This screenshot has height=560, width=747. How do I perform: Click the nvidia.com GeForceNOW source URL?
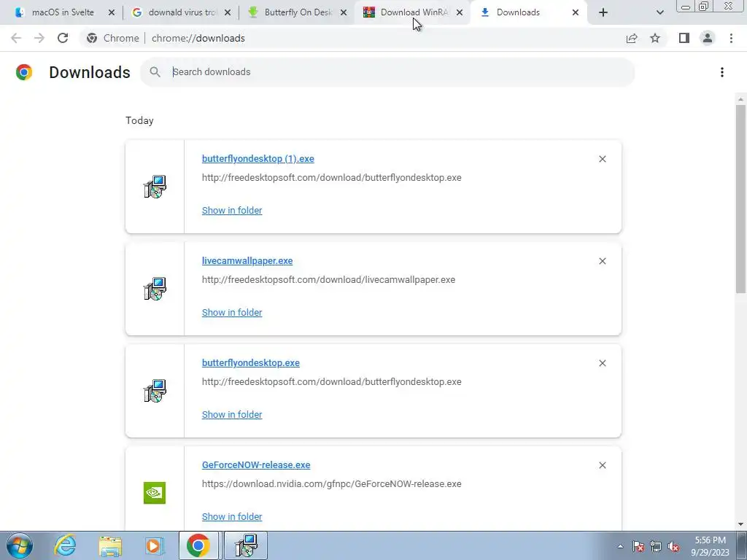pyautogui.click(x=332, y=484)
